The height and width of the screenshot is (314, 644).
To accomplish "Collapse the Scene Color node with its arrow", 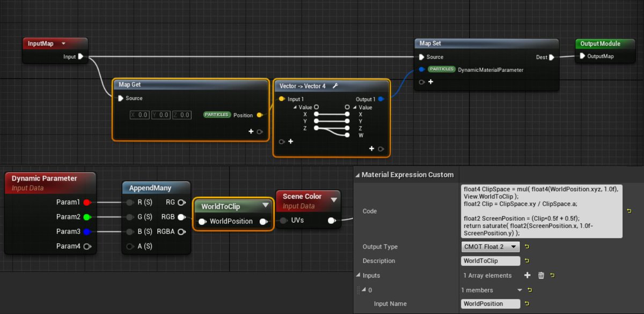I will pos(334,200).
